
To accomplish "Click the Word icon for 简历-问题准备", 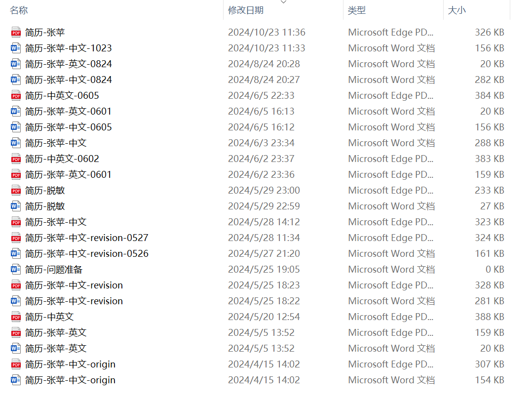I will point(16,270).
